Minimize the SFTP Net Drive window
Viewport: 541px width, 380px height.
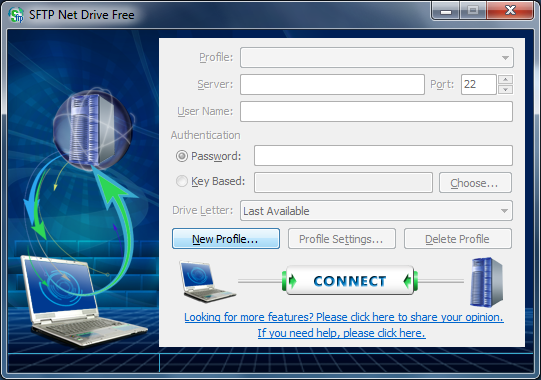[445, 11]
